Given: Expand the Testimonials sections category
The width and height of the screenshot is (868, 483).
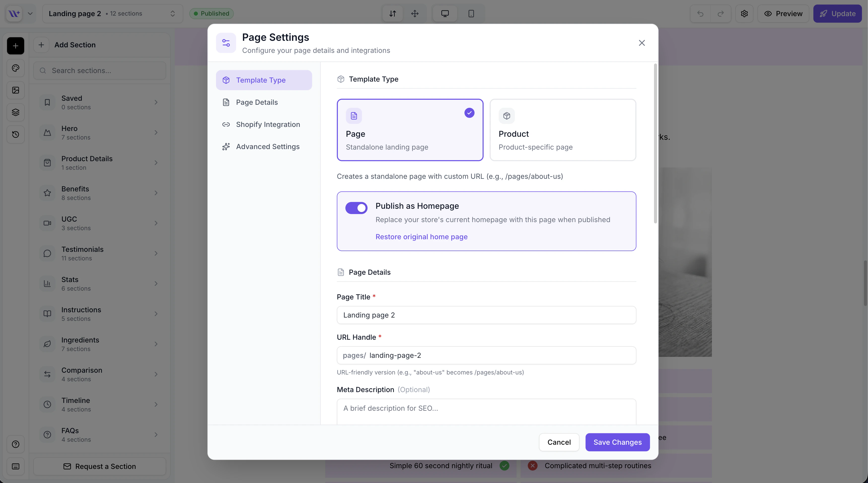Looking at the screenshot, I should (x=99, y=254).
